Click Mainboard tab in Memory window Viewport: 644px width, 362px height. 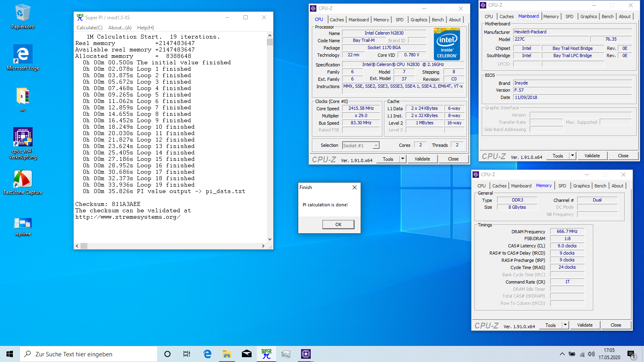[521, 186]
